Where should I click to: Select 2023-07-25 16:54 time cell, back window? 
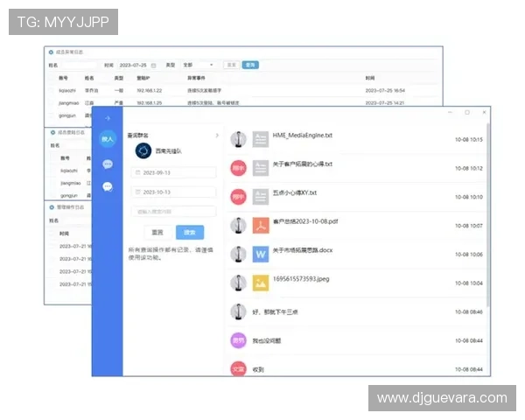(x=385, y=90)
